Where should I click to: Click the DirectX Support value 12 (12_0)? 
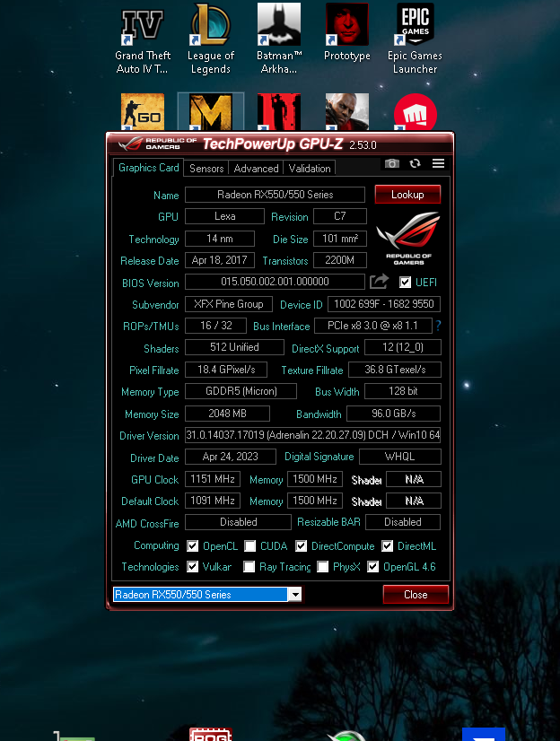403,347
